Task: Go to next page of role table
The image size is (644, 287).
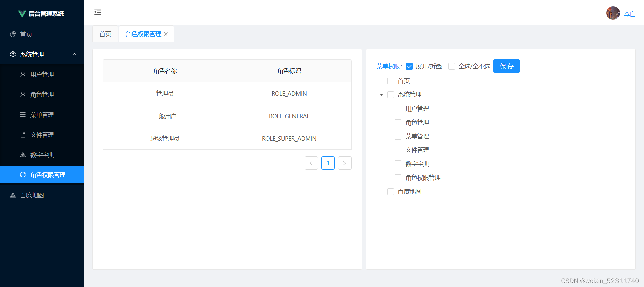Action: [x=345, y=163]
